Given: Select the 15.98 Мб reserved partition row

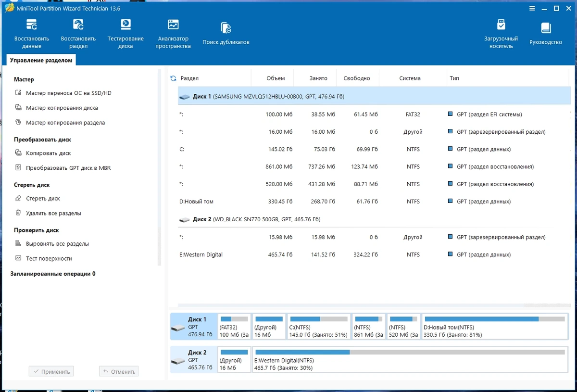Looking at the screenshot, I should point(374,237).
